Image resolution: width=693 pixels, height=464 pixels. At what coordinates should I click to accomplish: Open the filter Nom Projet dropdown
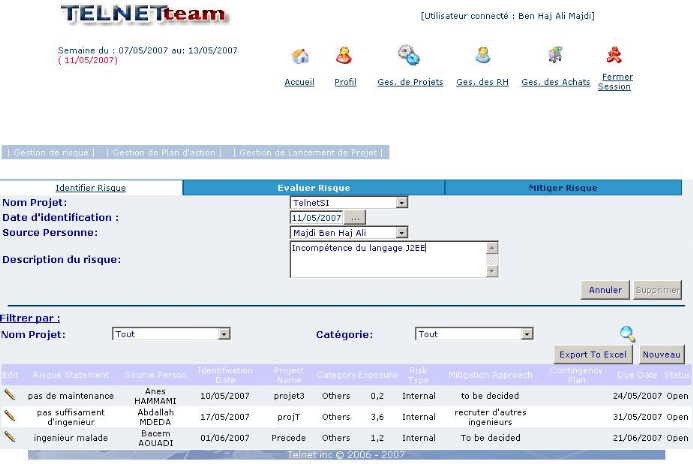tap(224, 334)
